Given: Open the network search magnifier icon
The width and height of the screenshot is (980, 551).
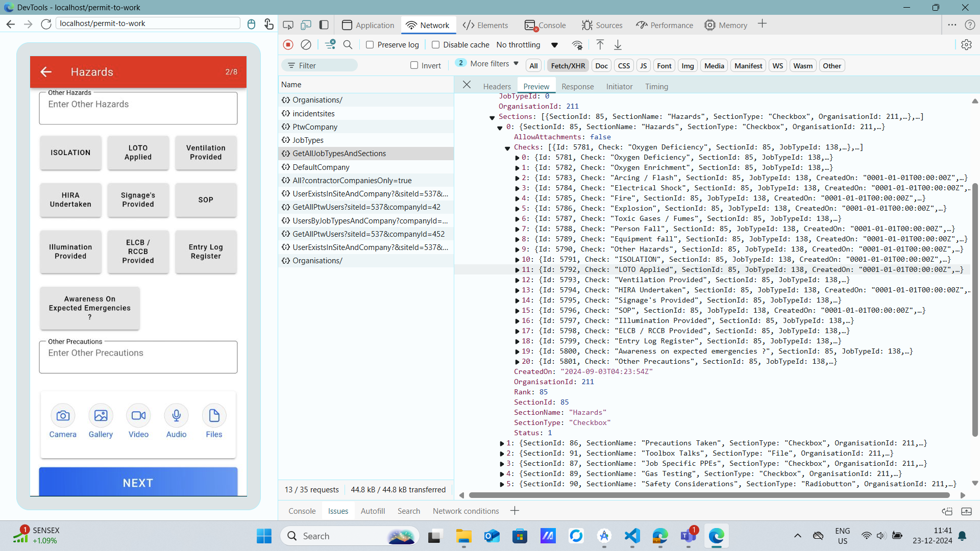Looking at the screenshot, I should [348, 45].
